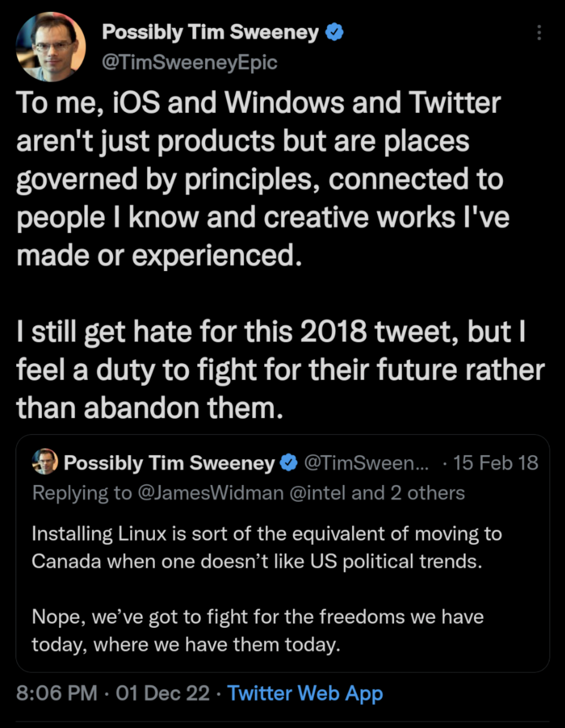Open the three-dot tweet options menu
The image size is (565, 728).
pyautogui.click(x=539, y=33)
